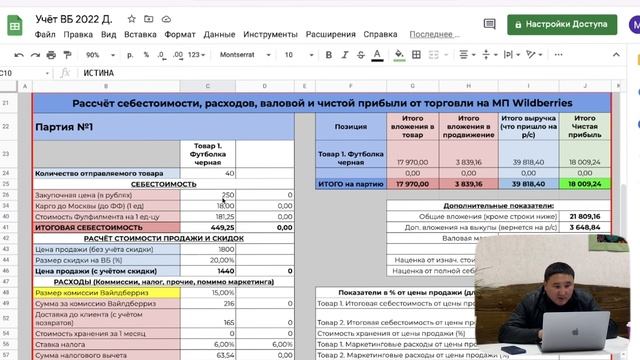This screenshot has width=640, height=360.
Task: Open the merge cells dropdown arrow
Action: click(446, 55)
